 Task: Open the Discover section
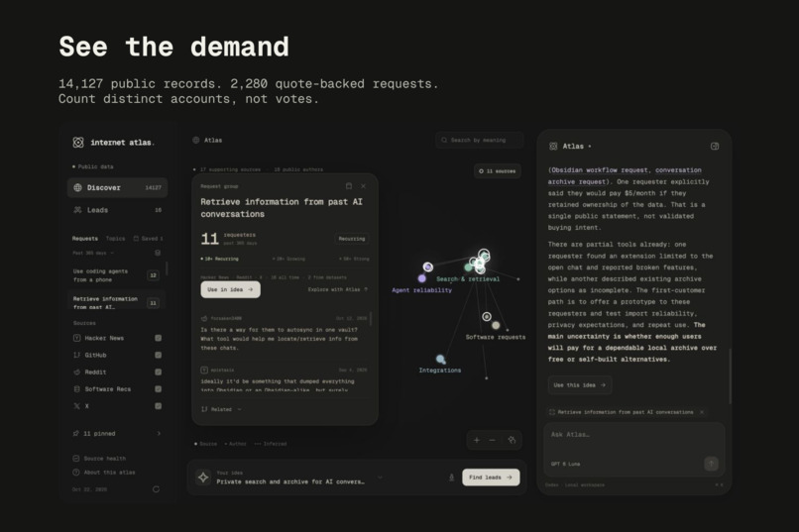click(x=117, y=187)
